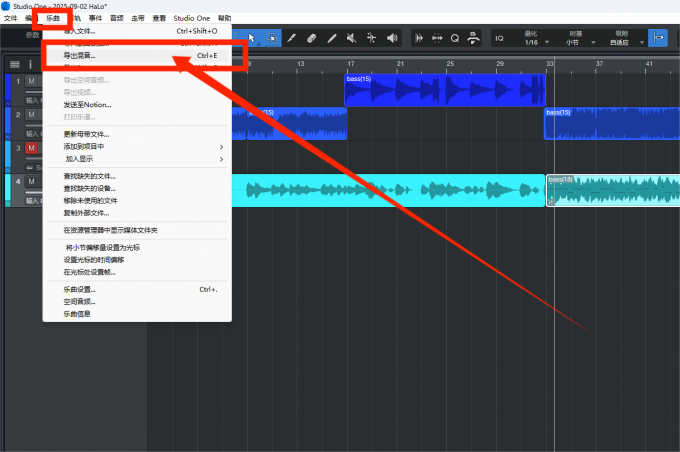Choose the Paint pencil tool
This screenshot has width=680, height=452.
click(291, 38)
